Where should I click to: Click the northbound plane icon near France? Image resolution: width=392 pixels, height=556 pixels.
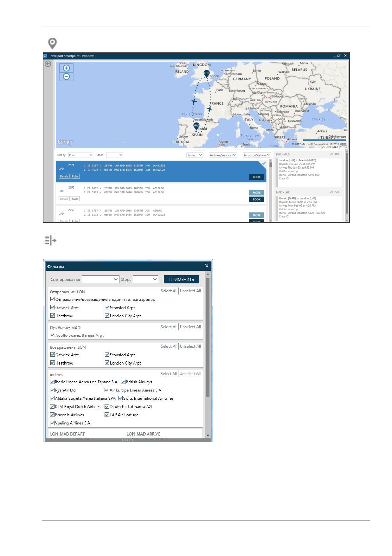point(209,109)
